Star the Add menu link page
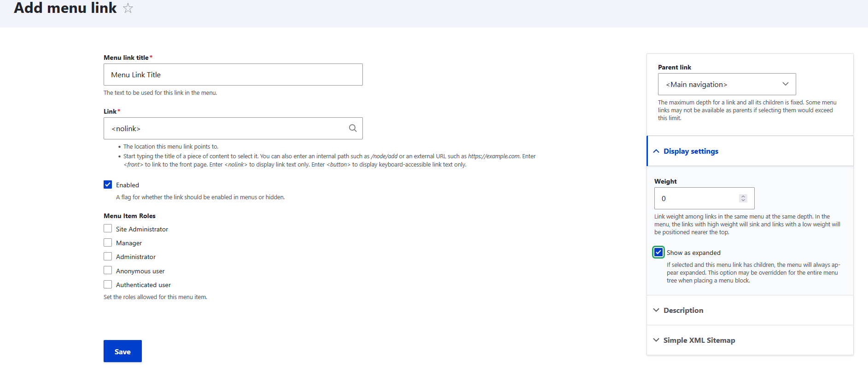 pos(128,8)
